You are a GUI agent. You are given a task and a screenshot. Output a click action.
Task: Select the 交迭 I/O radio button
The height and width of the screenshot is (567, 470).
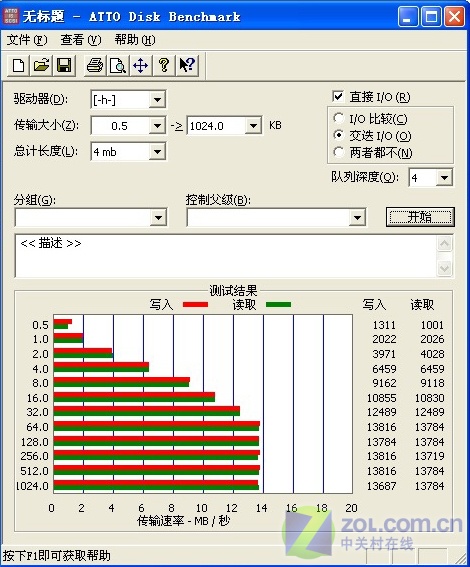tap(338, 135)
